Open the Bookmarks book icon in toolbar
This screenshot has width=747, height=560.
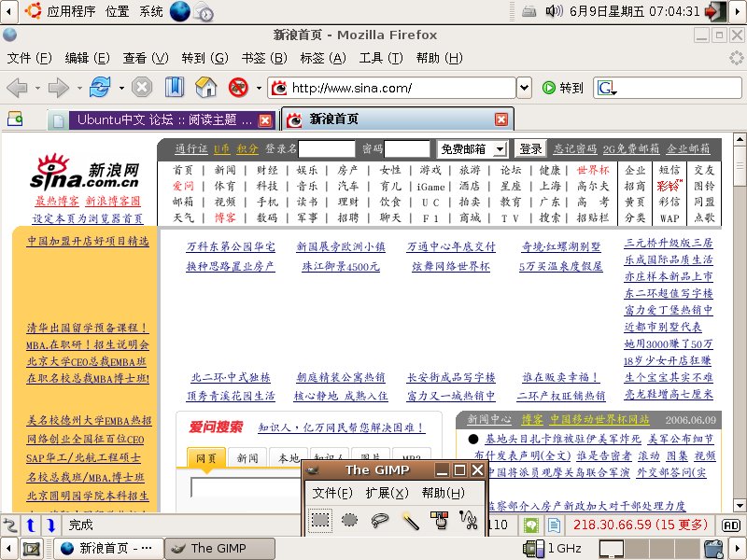click(175, 88)
